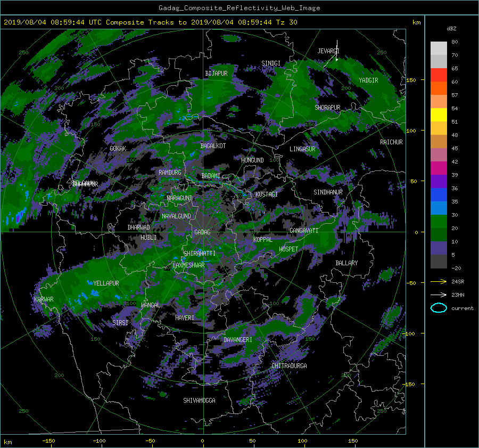The image size is (479, 448).
Task: Click the YELLAPUR city label
Action: (106, 283)
